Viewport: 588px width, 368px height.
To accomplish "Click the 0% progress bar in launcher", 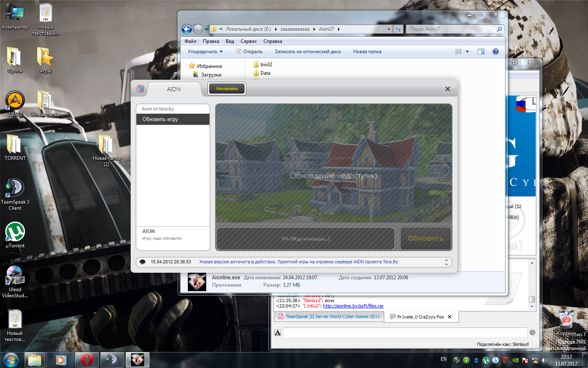I will 305,238.
